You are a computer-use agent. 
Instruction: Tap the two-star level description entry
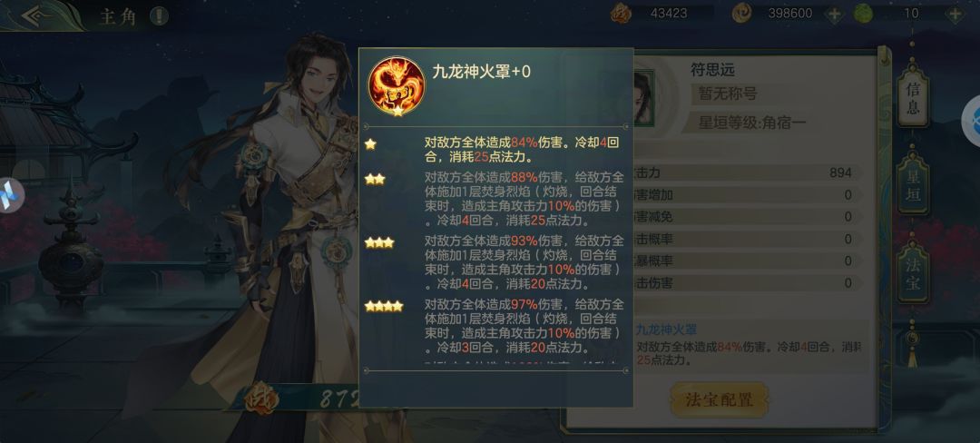click(495, 199)
